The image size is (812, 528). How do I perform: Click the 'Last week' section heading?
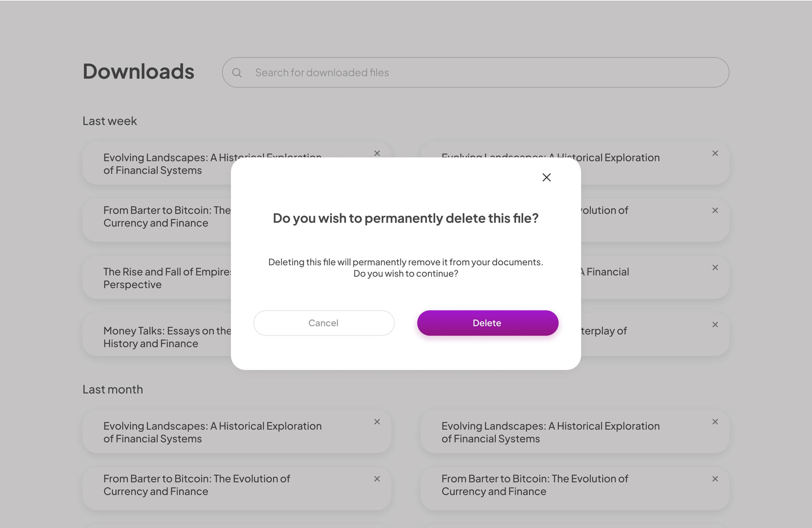point(109,121)
